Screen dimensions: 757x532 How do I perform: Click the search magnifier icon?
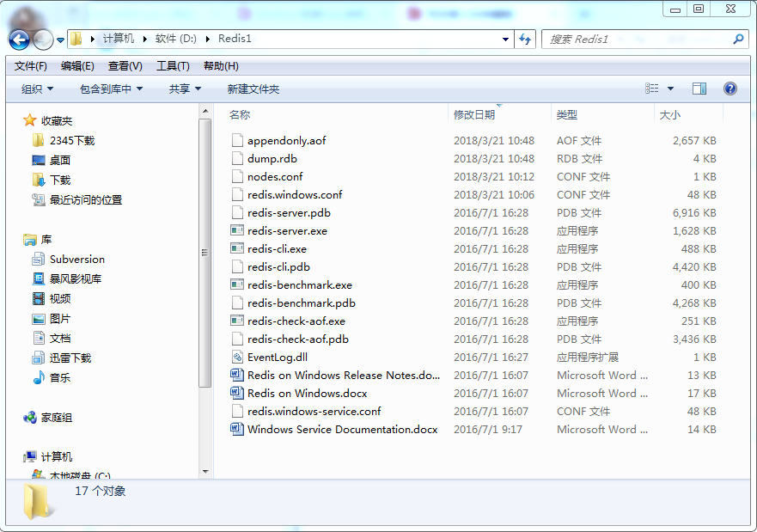[x=738, y=39]
